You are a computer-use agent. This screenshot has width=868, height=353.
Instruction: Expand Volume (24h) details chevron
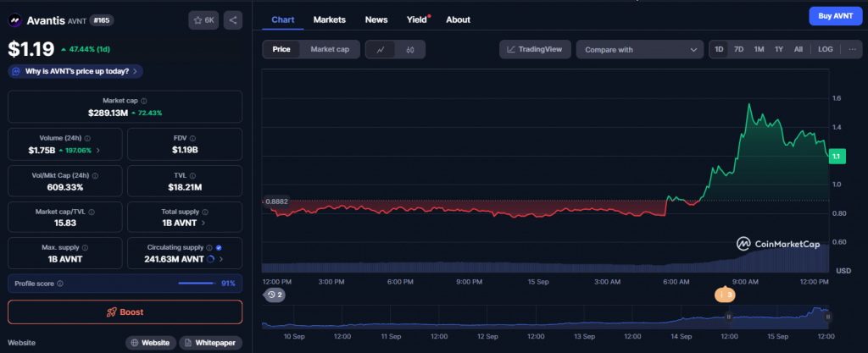click(x=98, y=150)
